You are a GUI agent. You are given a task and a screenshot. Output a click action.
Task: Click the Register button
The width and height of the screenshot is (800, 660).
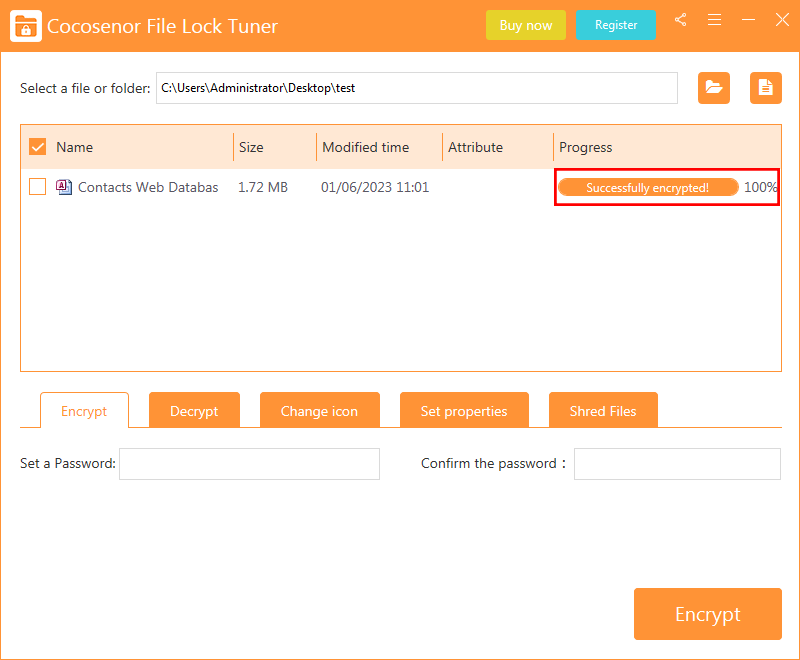coord(615,25)
